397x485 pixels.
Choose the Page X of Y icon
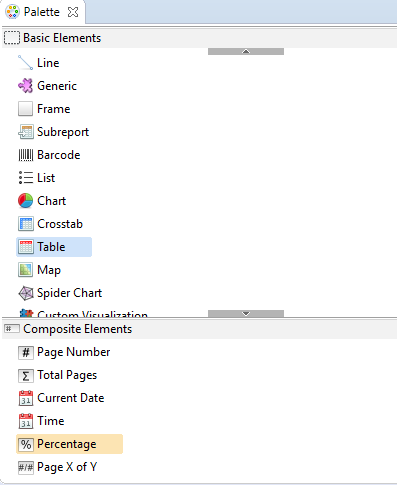[25, 467]
